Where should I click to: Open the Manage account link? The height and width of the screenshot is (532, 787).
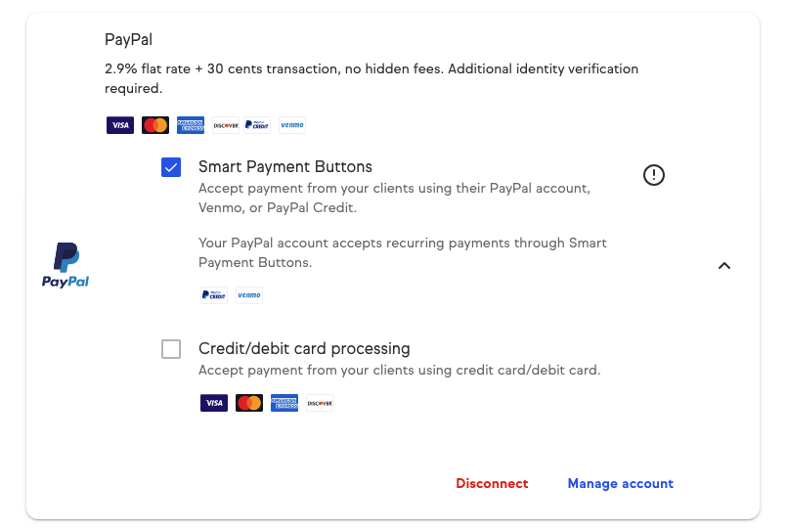tap(620, 483)
